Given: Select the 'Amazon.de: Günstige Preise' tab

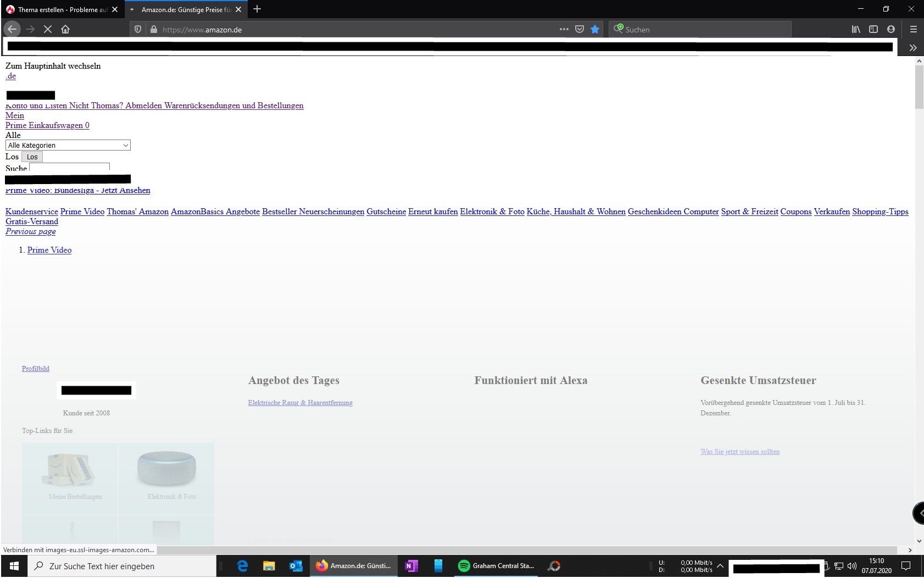Looking at the screenshot, I should tap(186, 9).
